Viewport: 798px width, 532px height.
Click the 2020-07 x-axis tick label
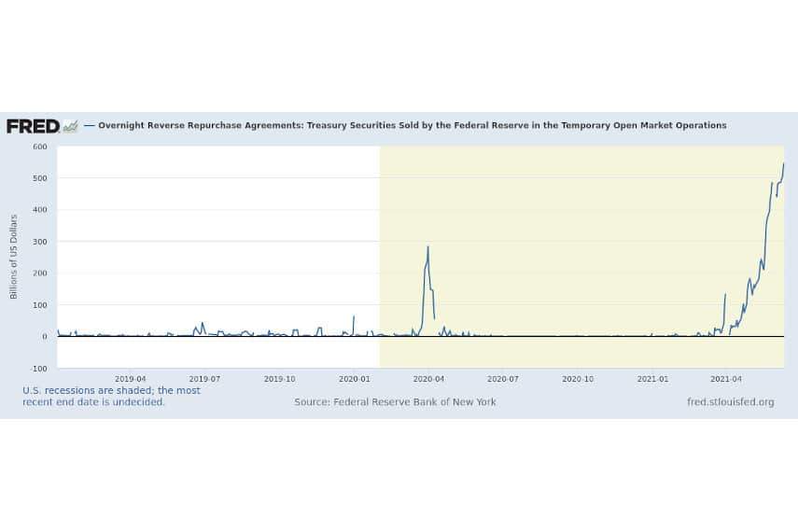(x=503, y=380)
